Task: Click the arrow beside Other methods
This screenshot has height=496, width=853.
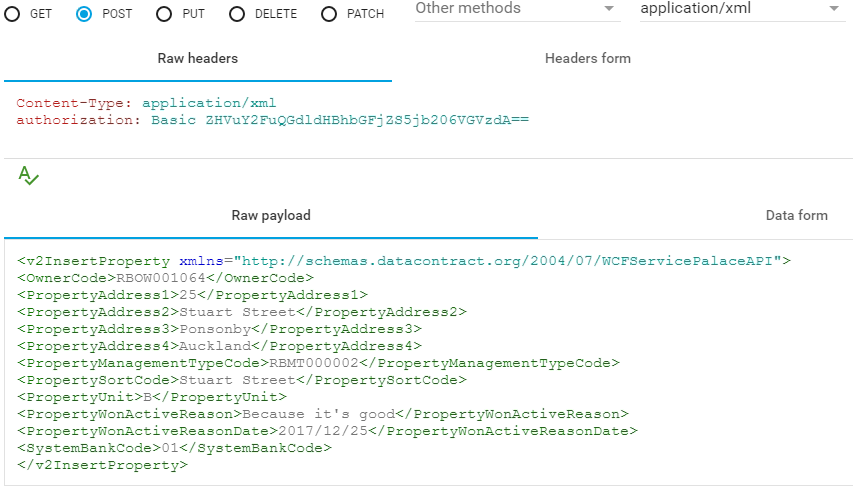Action: (x=609, y=9)
